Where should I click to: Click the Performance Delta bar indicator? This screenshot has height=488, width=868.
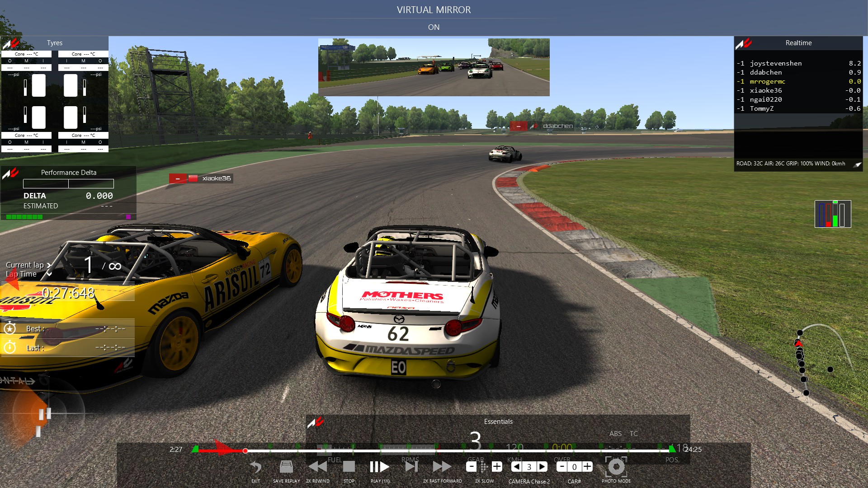pyautogui.click(x=69, y=184)
